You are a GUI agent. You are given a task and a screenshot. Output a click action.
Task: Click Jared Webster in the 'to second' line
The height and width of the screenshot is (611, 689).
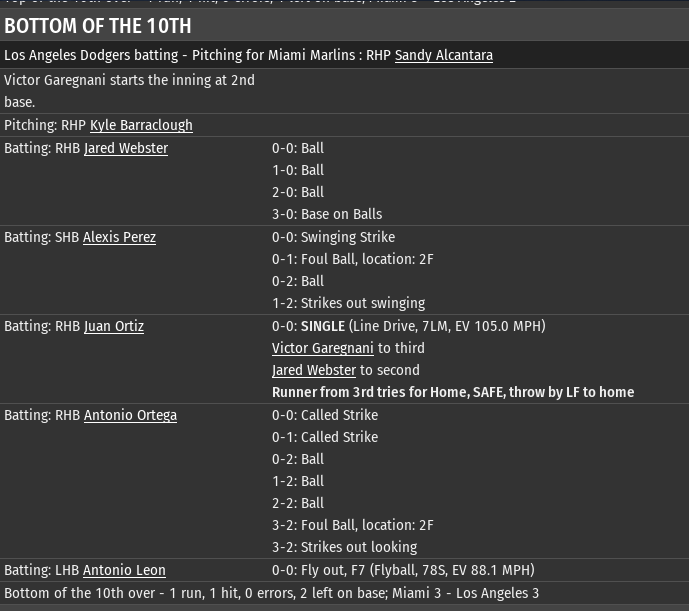[x=314, y=371]
